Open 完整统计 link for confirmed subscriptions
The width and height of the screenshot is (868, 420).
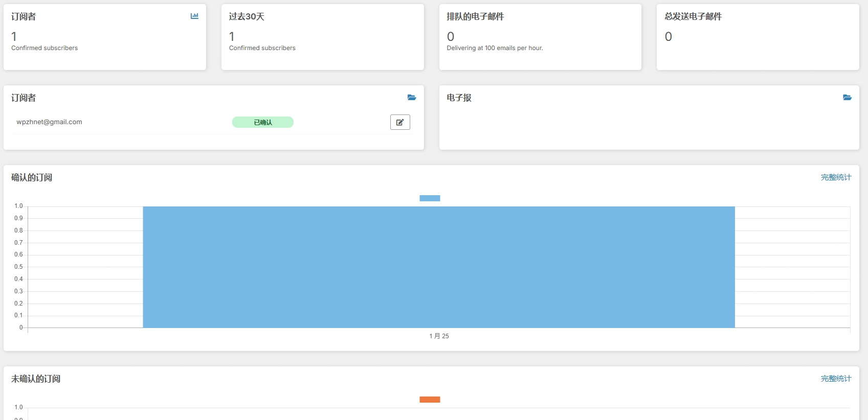[836, 177]
